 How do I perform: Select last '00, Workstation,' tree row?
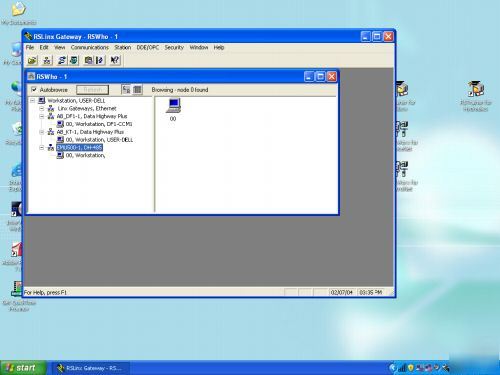pyautogui.click(x=85, y=155)
